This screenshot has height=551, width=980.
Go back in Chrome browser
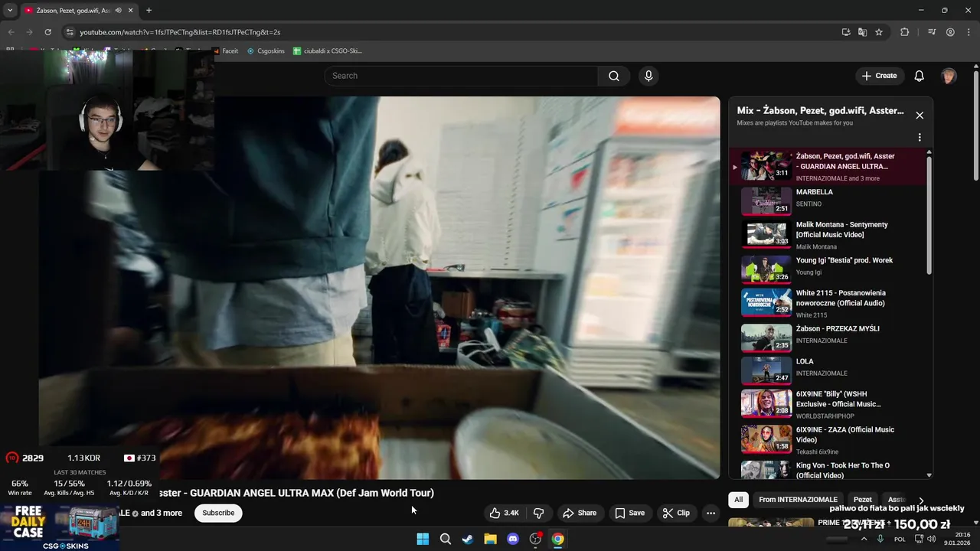click(x=11, y=32)
